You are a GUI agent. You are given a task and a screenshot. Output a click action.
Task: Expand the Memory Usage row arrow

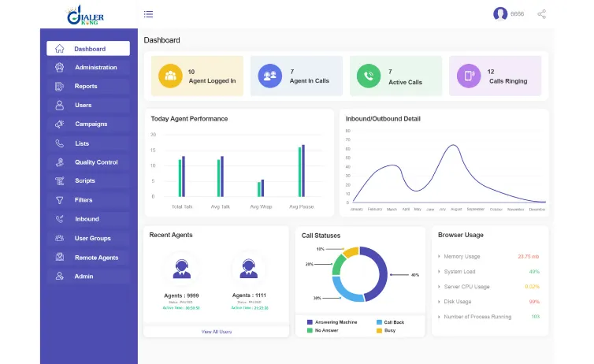click(439, 256)
